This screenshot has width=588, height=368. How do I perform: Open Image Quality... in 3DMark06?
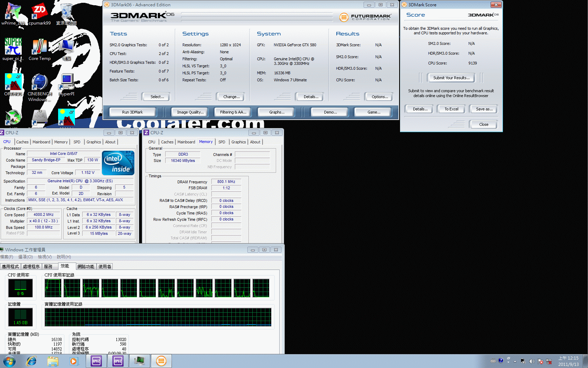click(189, 112)
